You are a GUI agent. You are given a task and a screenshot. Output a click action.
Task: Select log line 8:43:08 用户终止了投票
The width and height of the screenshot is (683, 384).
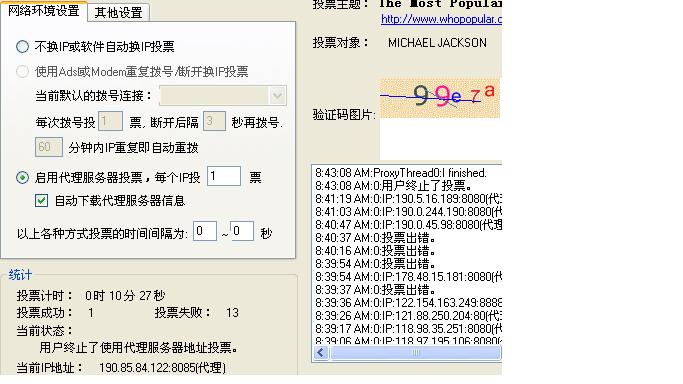[393, 186]
